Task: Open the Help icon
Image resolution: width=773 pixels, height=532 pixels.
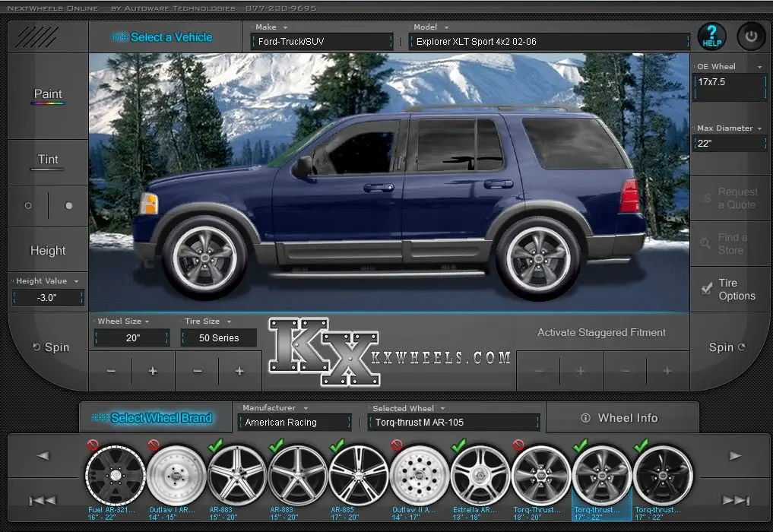Action: [711, 36]
